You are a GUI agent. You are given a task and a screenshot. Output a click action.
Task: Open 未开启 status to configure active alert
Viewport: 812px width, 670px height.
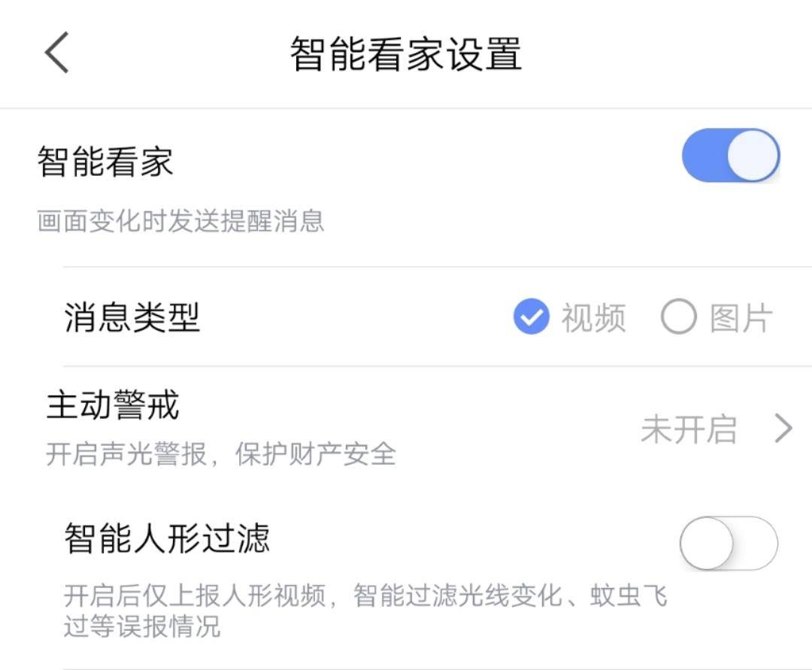tap(689, 429)
